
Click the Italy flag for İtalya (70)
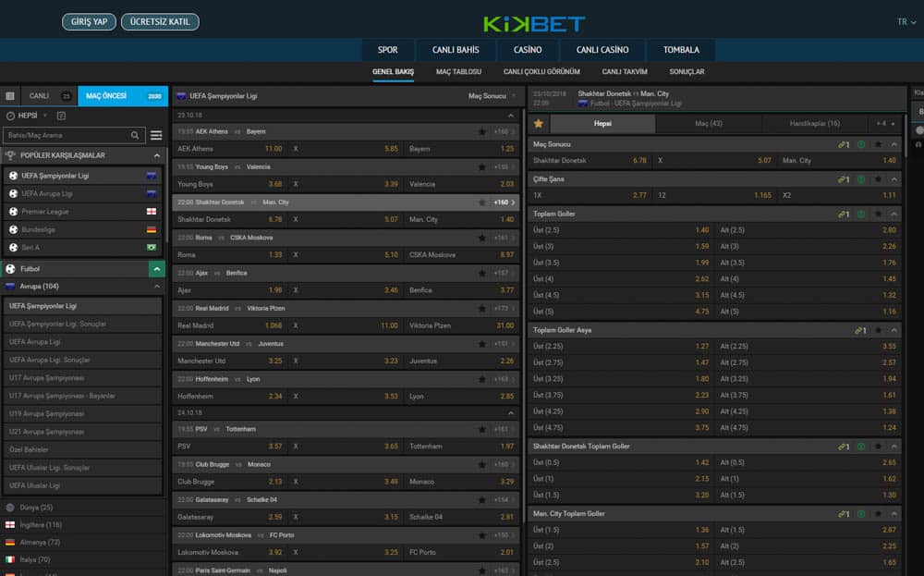coord(10,560)
